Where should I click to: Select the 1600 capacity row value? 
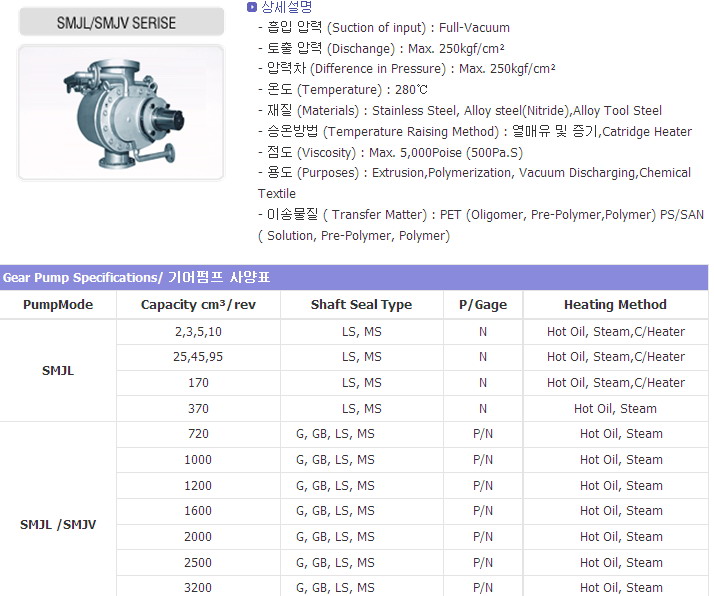[198, 511]
